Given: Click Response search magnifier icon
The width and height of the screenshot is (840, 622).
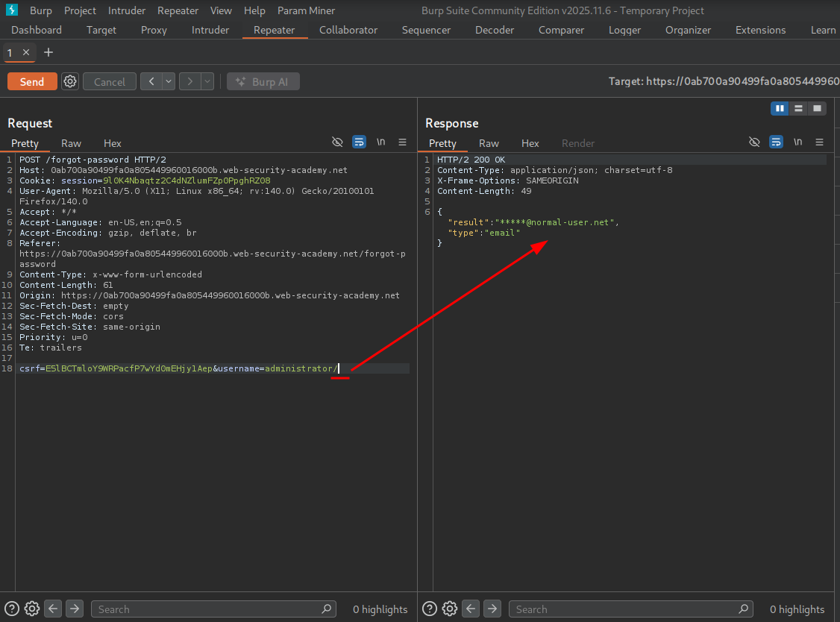Looking at the screenshot, I should [x=744, y=609].
